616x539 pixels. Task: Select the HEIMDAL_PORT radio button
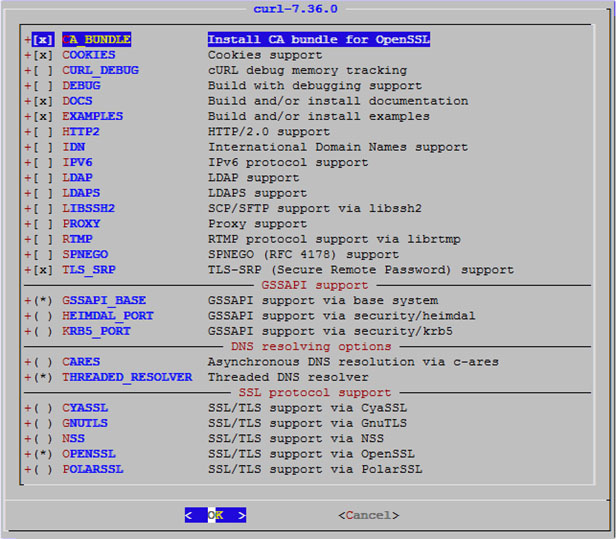click(x=43, y=316)
